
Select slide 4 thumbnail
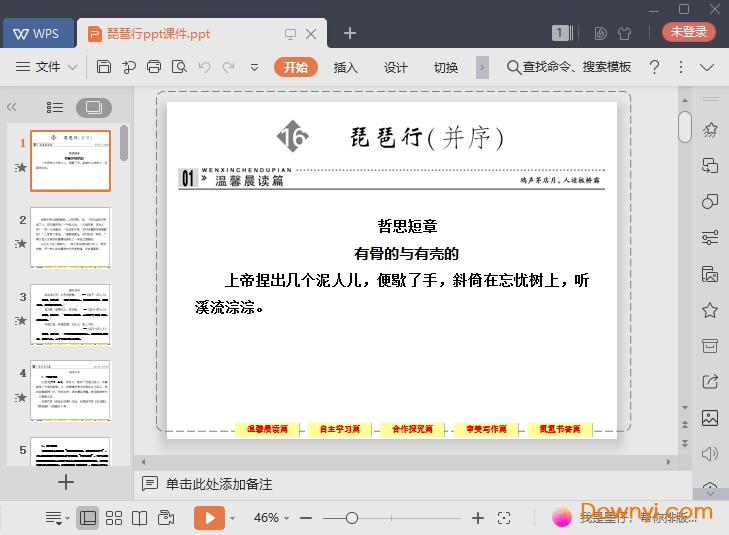(x=70, y=391)
